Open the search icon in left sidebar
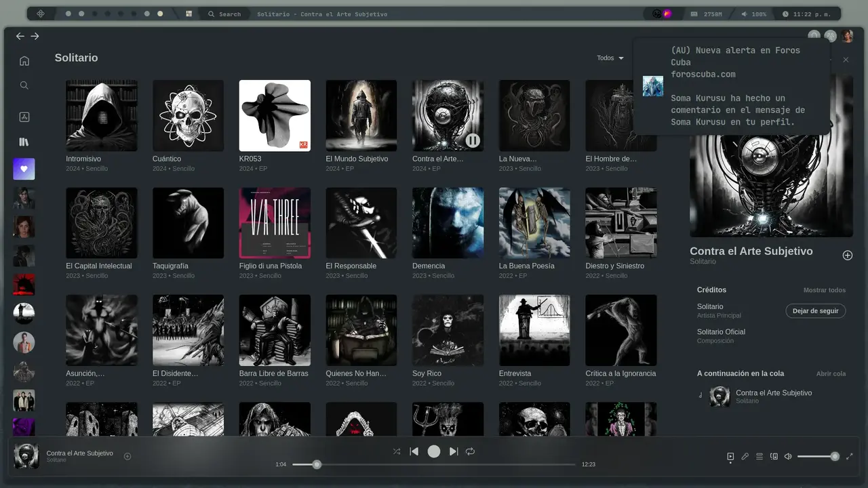This screenshot has width=868, height=488. [24, 85]
